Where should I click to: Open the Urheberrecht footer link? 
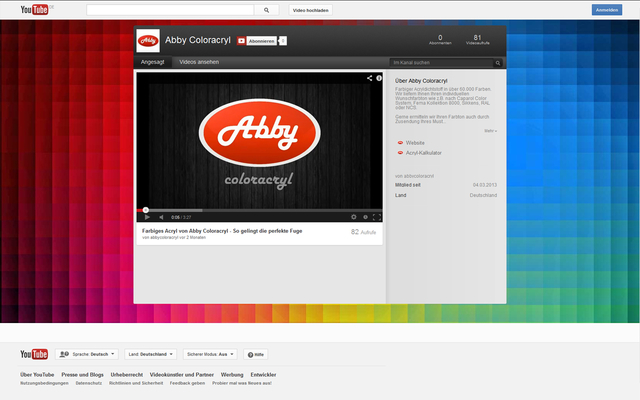click(x=127, y=375)
